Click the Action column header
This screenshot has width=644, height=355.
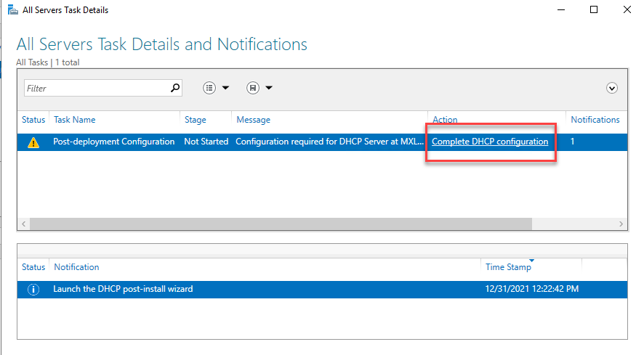tap(445, 120)
